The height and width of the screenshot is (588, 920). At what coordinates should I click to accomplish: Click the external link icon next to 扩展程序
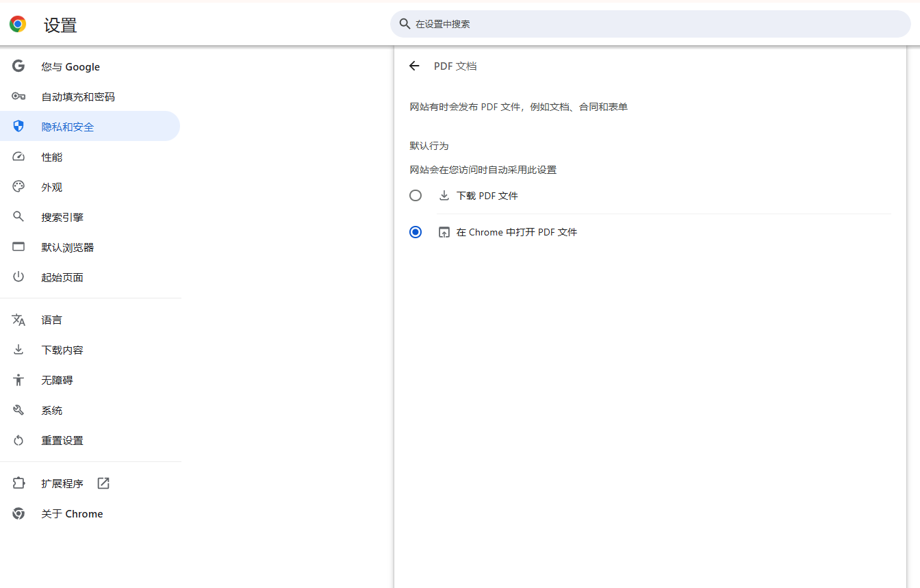click(x=103, y=483)
